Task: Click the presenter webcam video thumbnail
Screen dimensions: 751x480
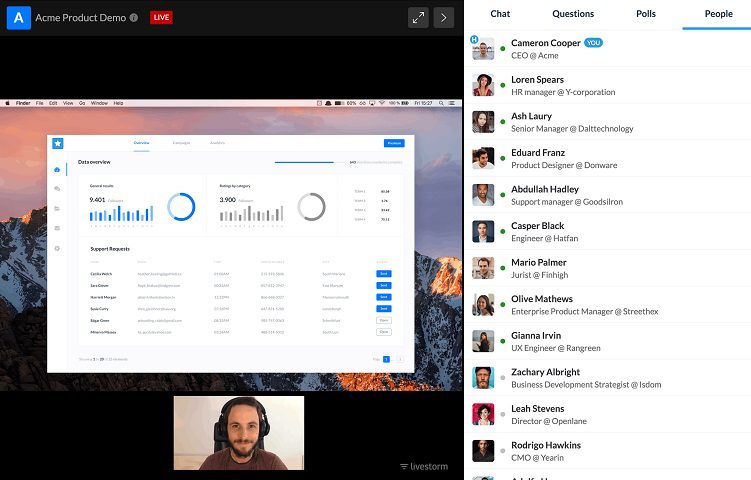Action: tap(239, 433)
